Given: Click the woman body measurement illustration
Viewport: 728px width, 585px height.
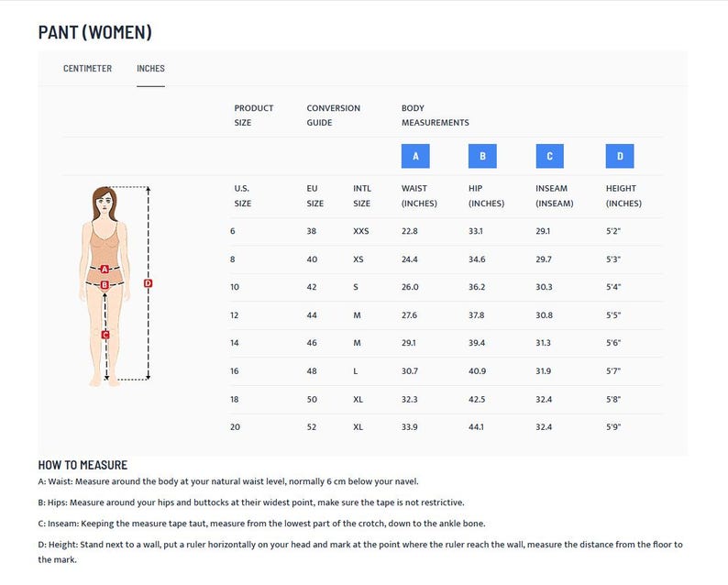Looking at the screenshot, I should point(116,286).
